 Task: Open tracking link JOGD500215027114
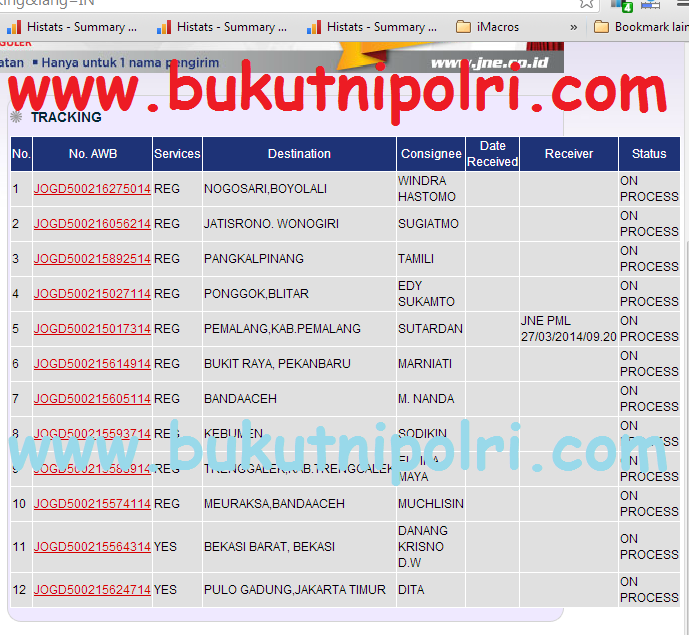click(92, 294)
